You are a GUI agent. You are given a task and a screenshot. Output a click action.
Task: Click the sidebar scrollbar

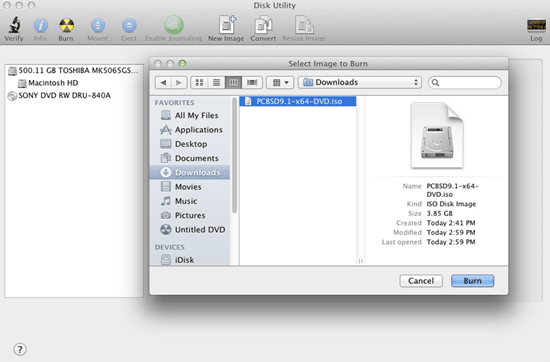234,156
